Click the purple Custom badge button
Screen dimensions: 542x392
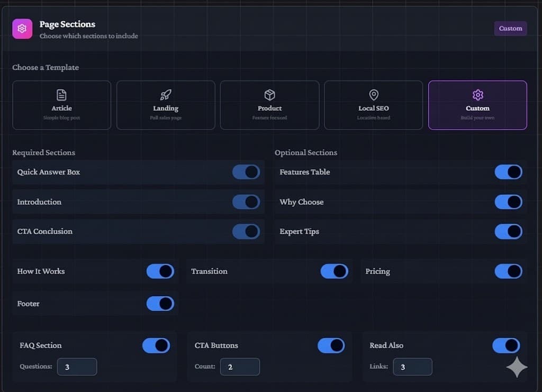(x=510, y=29)
